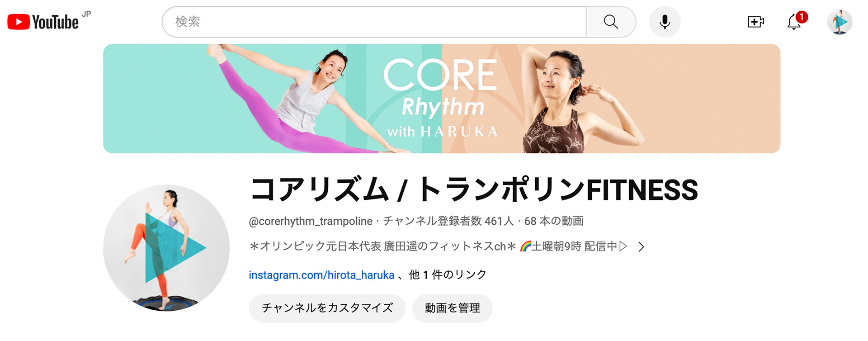Click the JP country code beside the logo
The width and height of the screenshot is (868, 341).
pyautogui.click(x=86, y=14)
